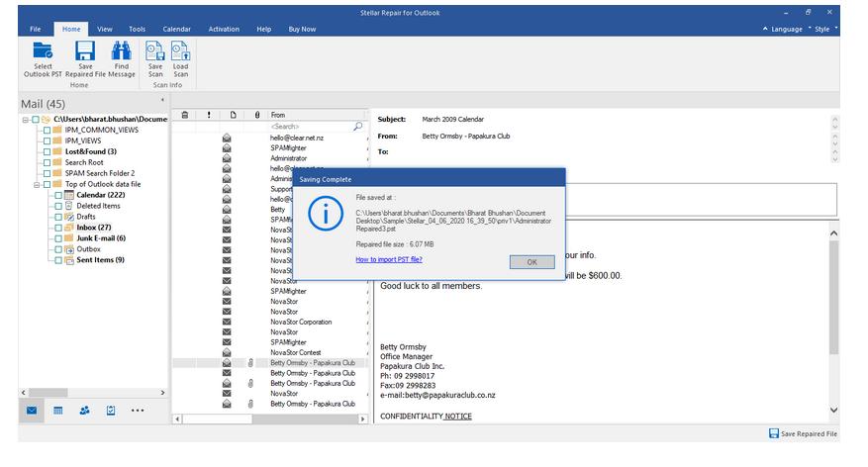This screenshot has height=467, width=868.
Task: Click the item type page column header
Action: [x=233, y=115]
